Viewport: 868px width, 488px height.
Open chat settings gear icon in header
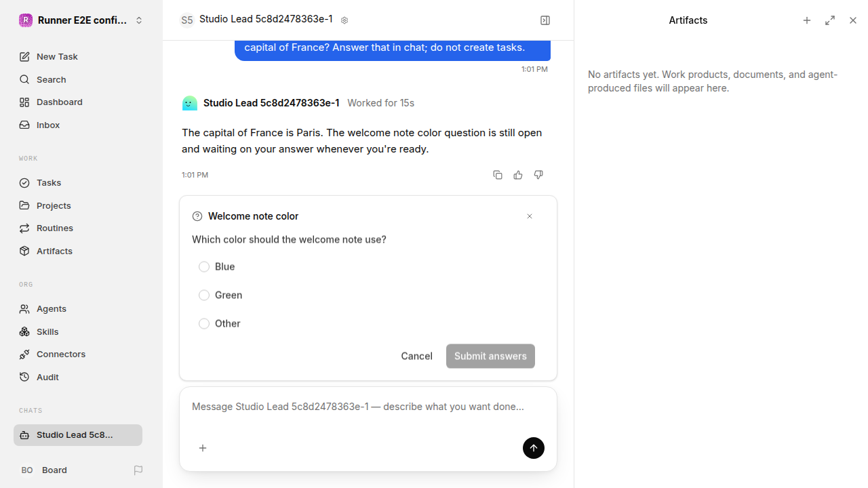pos(344,20)
